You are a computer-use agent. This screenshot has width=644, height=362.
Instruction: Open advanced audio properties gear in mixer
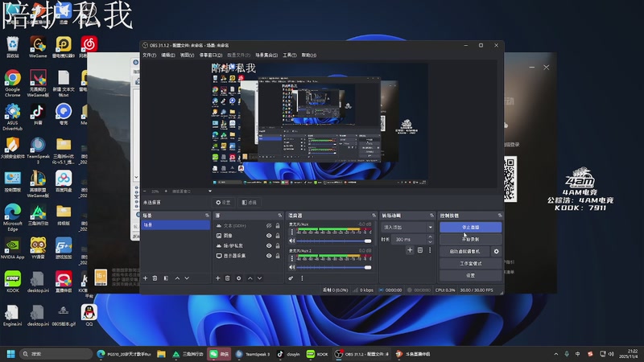(x=291, y=278)
